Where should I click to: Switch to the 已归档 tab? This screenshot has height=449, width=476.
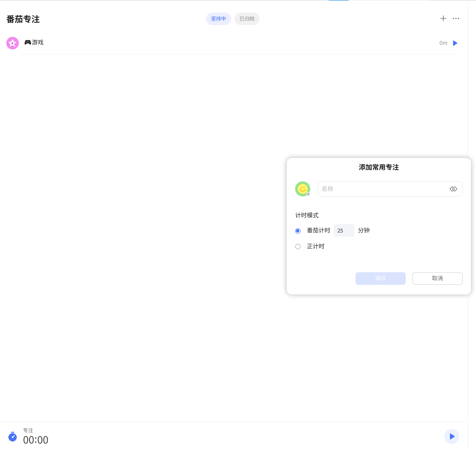247,19
